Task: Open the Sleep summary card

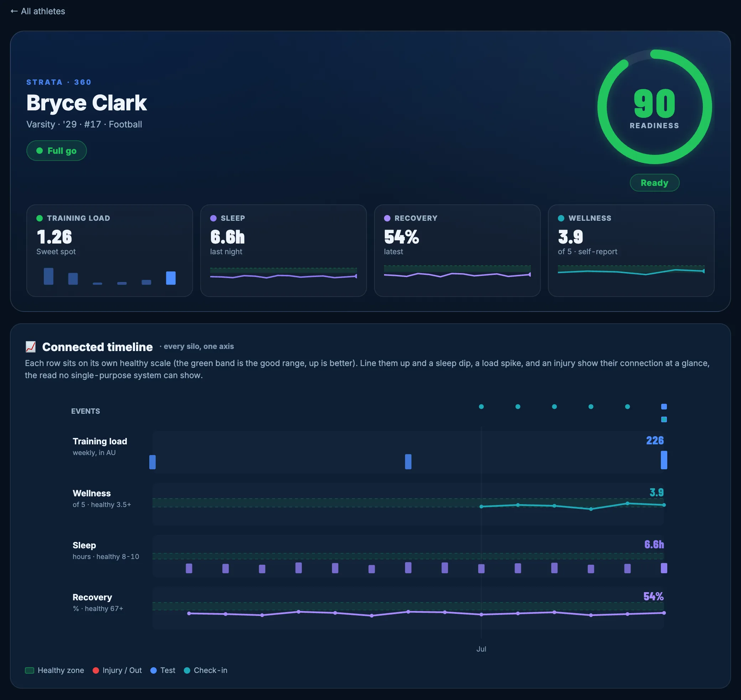Action: (x=283, y=250)
